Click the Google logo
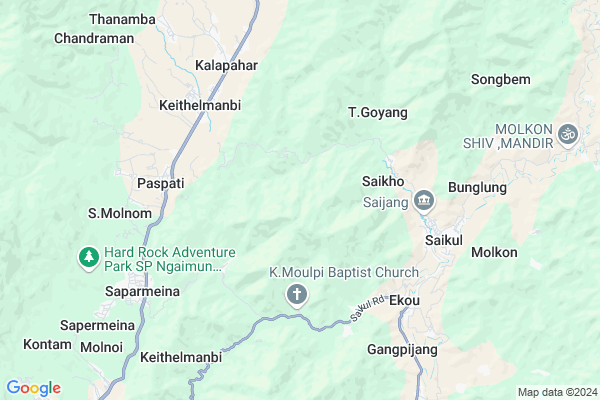This screenshot has width=600, height=400. 34,388
